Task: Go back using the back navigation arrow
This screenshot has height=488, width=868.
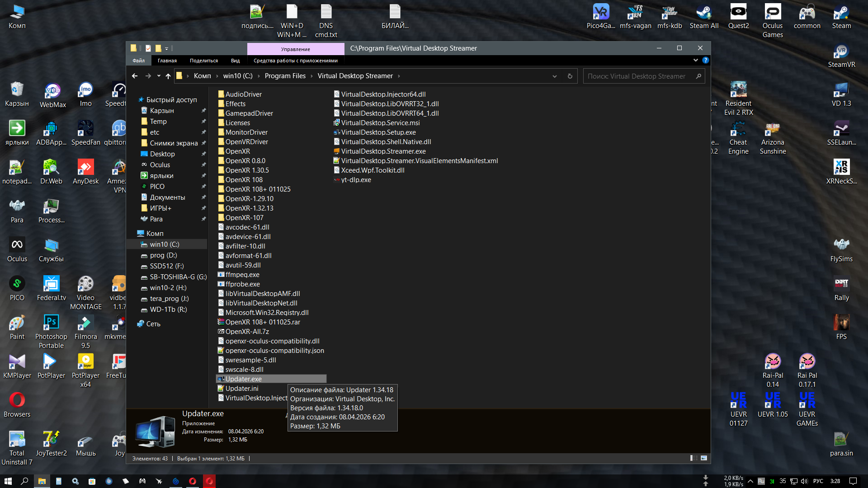Action: pos(134,76)
